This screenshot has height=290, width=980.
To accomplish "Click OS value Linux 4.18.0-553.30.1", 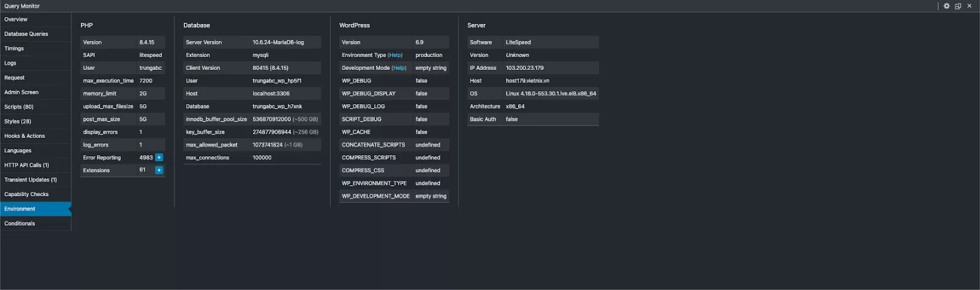I will tap(551, 94).
